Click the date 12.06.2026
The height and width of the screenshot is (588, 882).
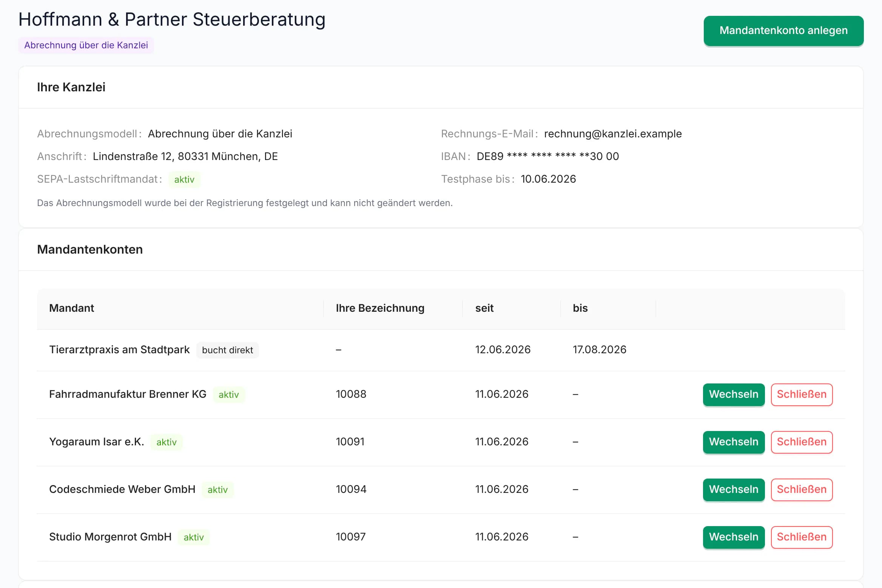point(503,350)
